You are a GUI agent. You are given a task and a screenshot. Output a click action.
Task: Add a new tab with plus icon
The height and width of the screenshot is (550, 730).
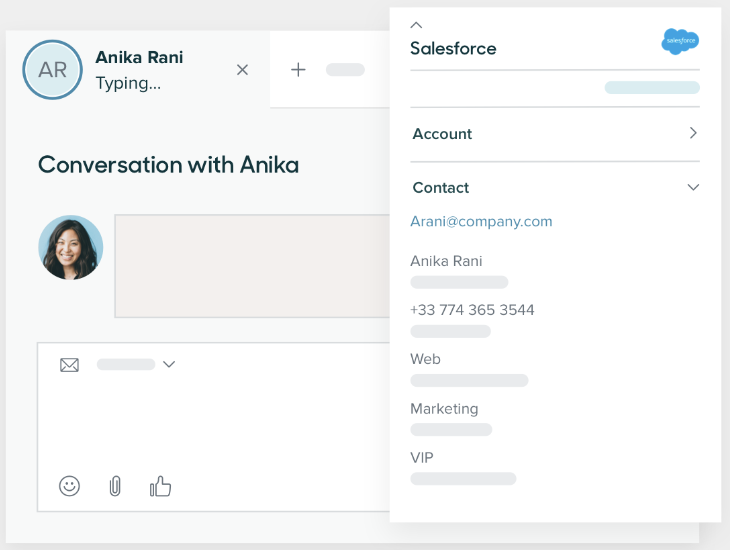298,69
